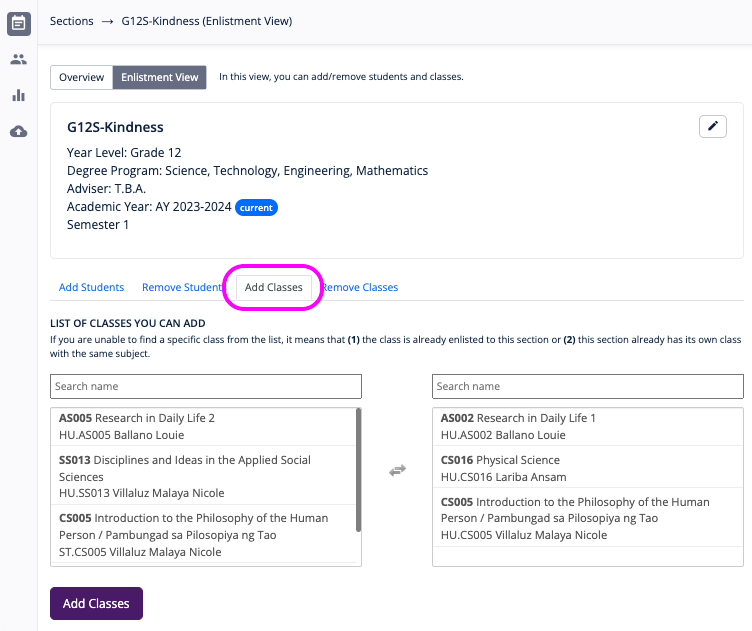Focus the right Search name field
The width and height of the screenshot is (752, 631).
[x=587, y=386]
